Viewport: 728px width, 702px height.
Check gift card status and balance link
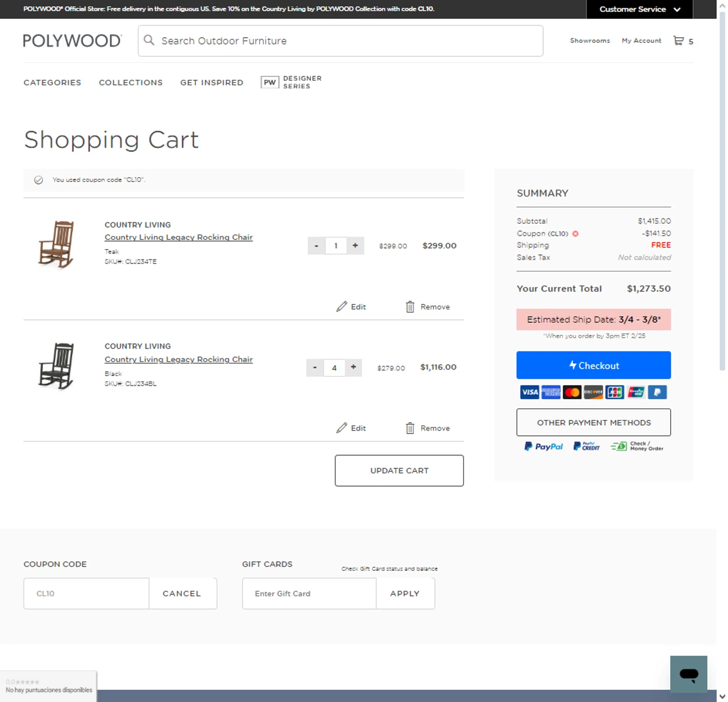tap(389, 568)
